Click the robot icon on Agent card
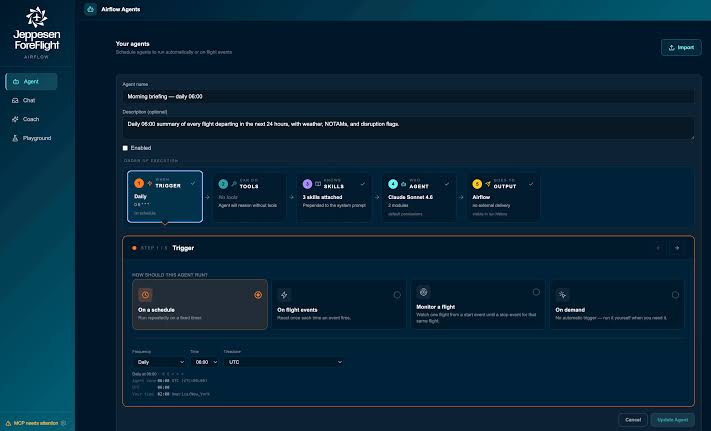 pos(404,184)
